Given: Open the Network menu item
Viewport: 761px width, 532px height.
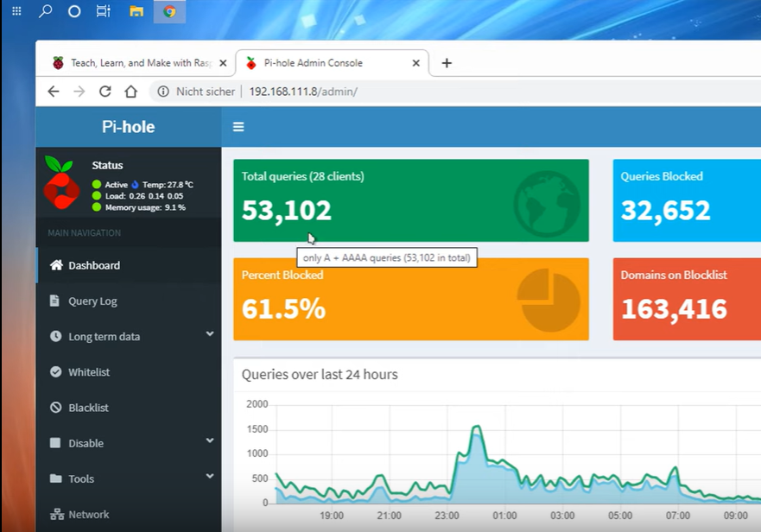Looking at the screenshot, I should [129, 515].
